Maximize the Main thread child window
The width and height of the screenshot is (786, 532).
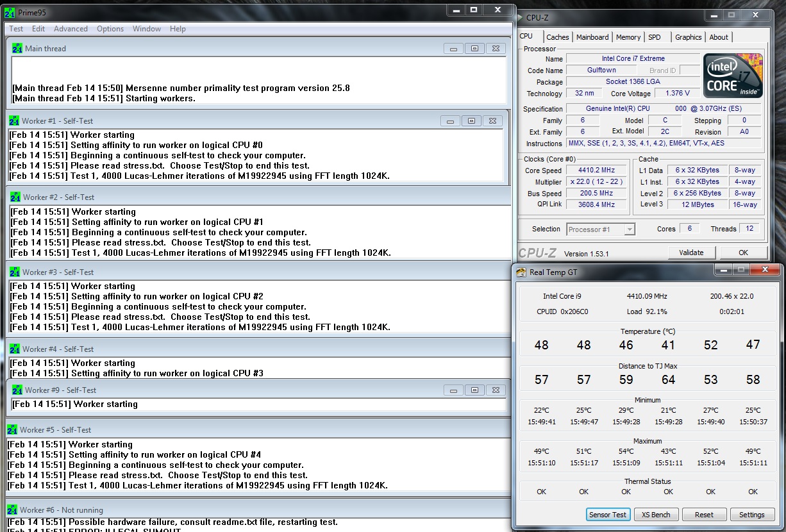(x=474, y=49)
